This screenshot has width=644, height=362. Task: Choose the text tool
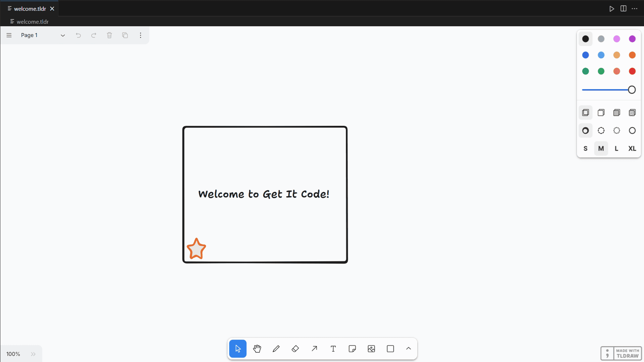pyautogui.click(x=333, y=349)
